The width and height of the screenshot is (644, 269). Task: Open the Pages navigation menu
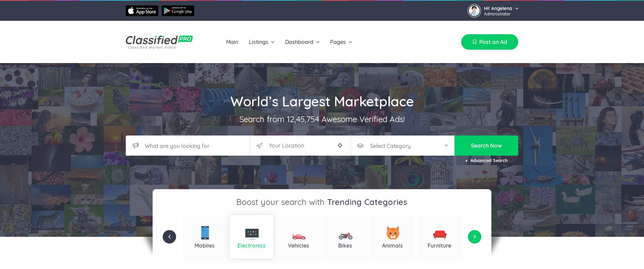click(341, 42)
